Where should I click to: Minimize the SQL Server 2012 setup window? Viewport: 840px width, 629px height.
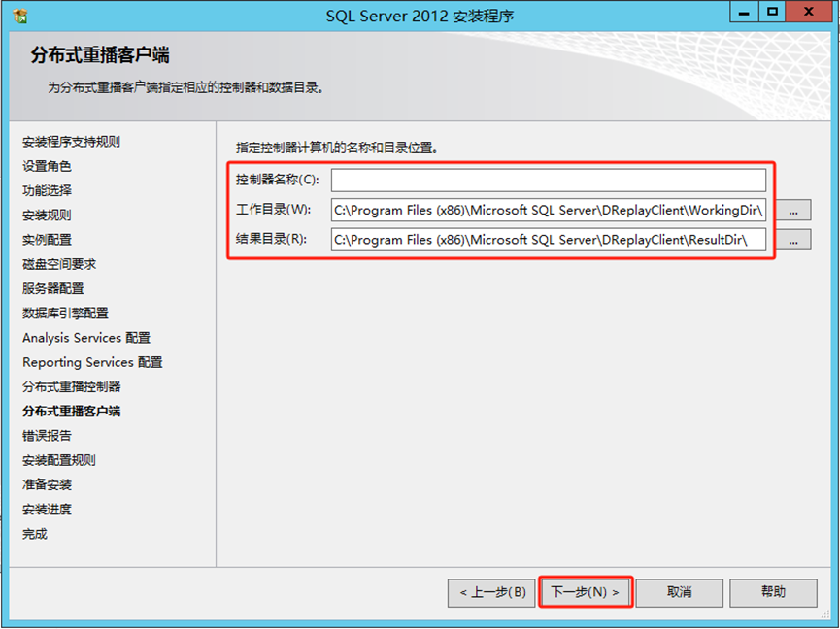744,13
